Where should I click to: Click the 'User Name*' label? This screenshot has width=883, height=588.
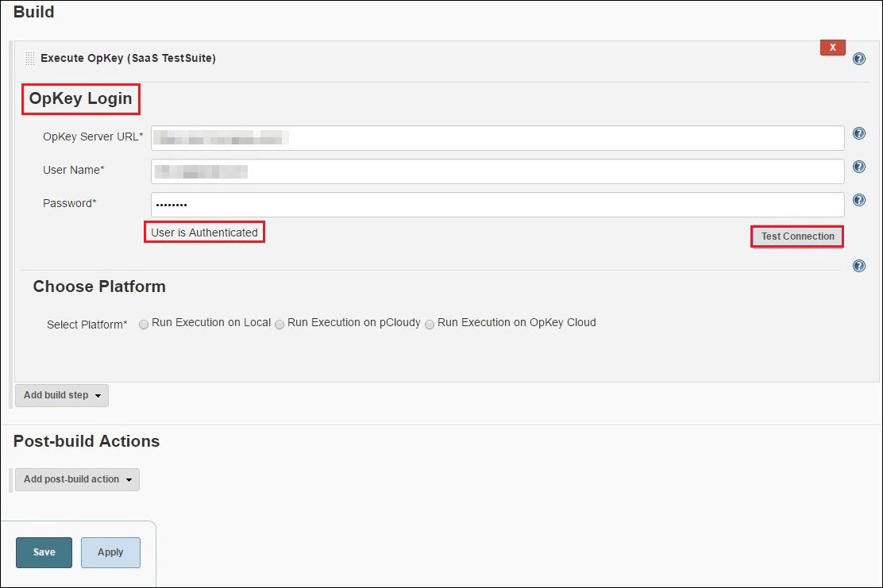point(73,170)
